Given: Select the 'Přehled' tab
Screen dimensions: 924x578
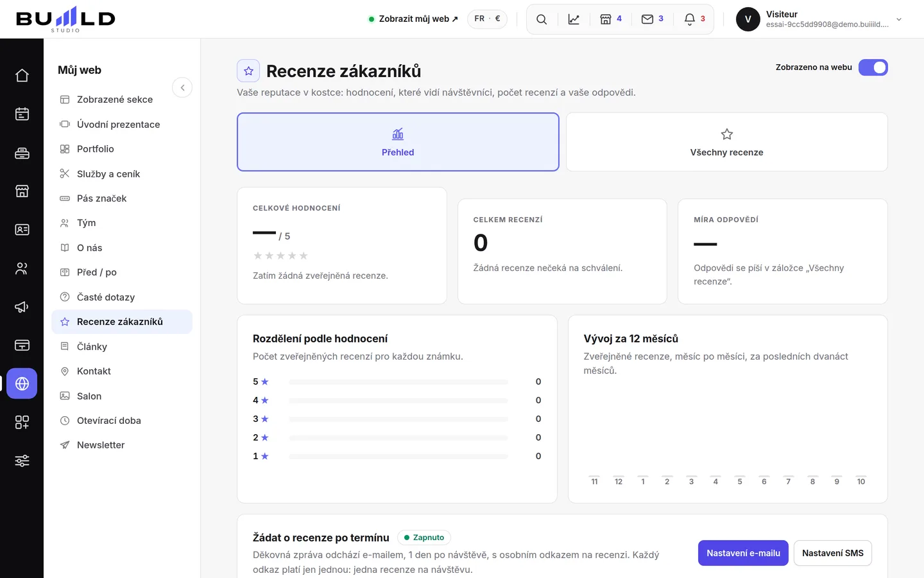Looking at the screenshot, I should (x=398, y=142).
